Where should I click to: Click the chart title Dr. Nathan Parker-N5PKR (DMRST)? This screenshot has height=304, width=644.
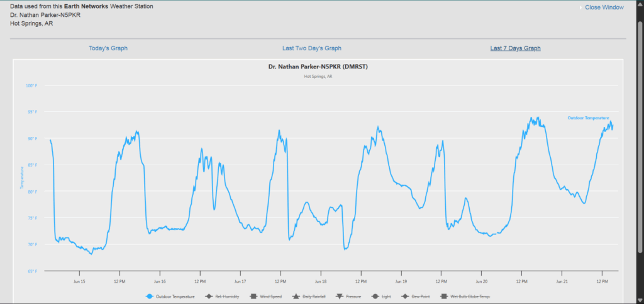(x=318, y=67)
